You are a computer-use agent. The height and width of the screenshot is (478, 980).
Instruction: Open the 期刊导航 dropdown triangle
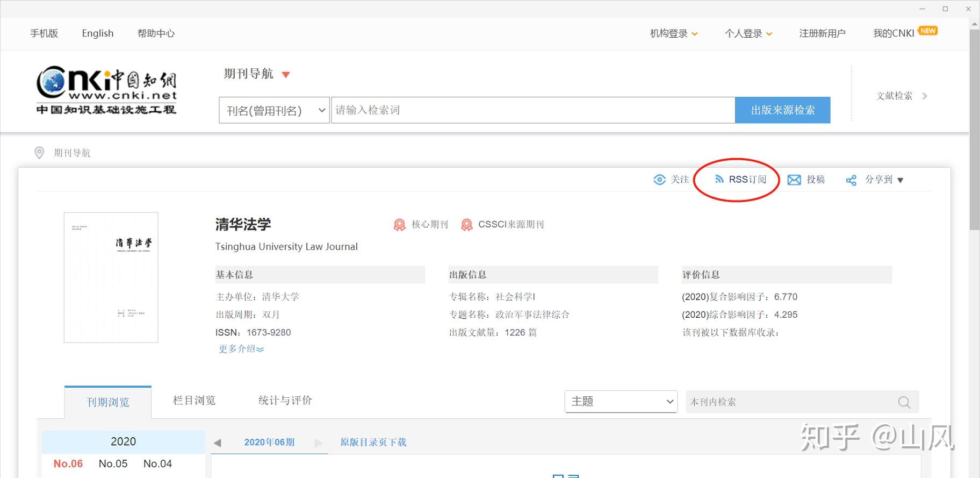(x=286, y=75)
